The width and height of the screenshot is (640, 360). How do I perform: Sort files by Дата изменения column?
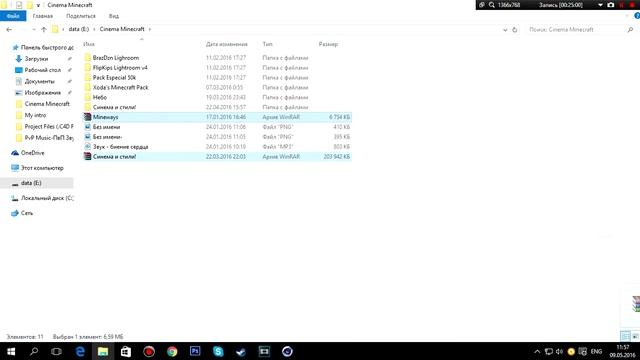[227, 44]
